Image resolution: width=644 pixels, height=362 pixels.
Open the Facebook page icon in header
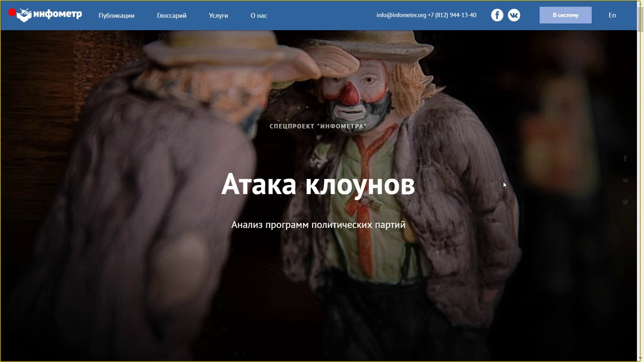497,15
